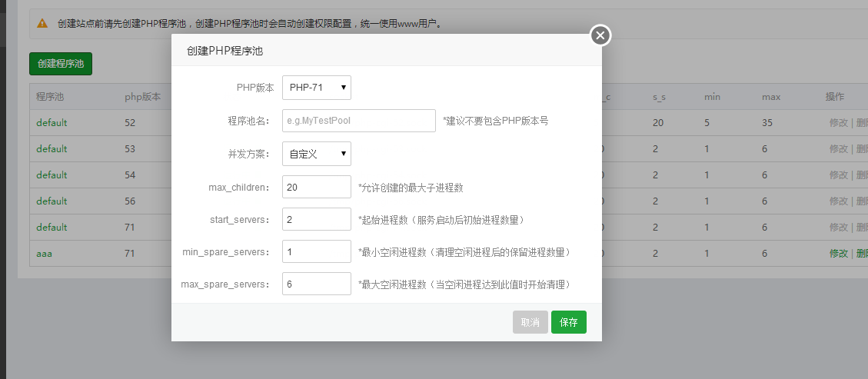This screenshot has width=868, height=379.
Task: Click the 保存 button
Action: 568,322
